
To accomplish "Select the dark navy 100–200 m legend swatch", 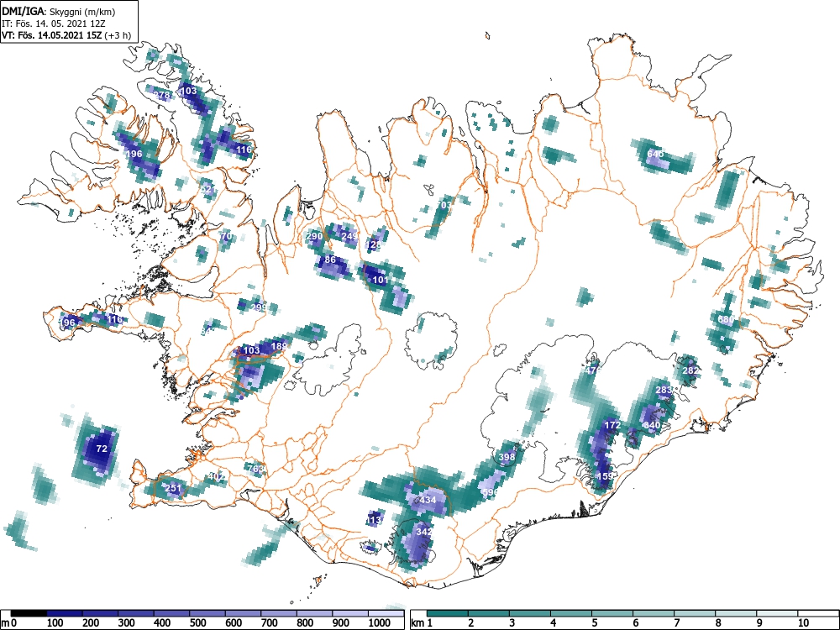I will (x=65, y=613).
